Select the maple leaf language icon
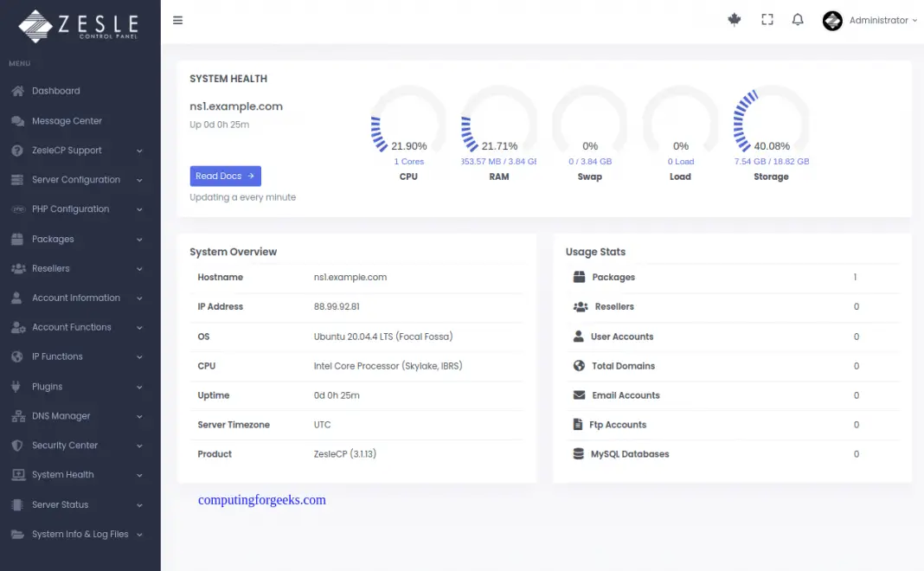Image resolution: width=924 pixels, height=571 pixels. click(735, 19)
